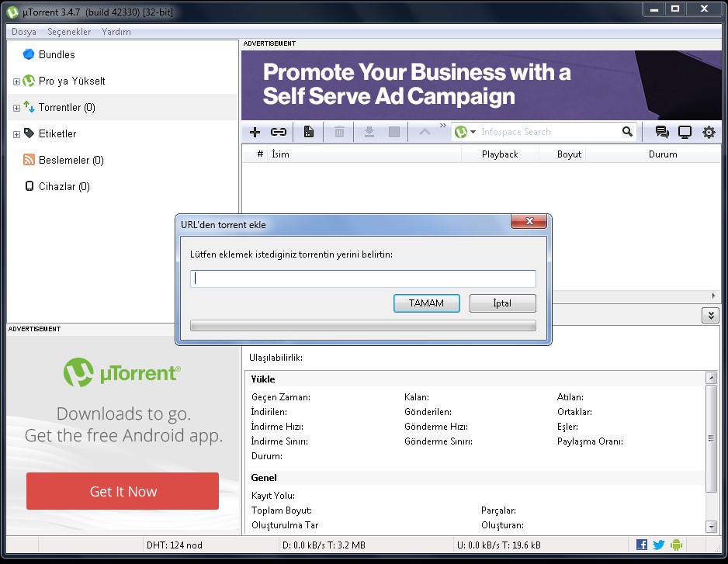Click the Create New Torrent file icon
The image size is (728, 564).
[x=309, y=133]
